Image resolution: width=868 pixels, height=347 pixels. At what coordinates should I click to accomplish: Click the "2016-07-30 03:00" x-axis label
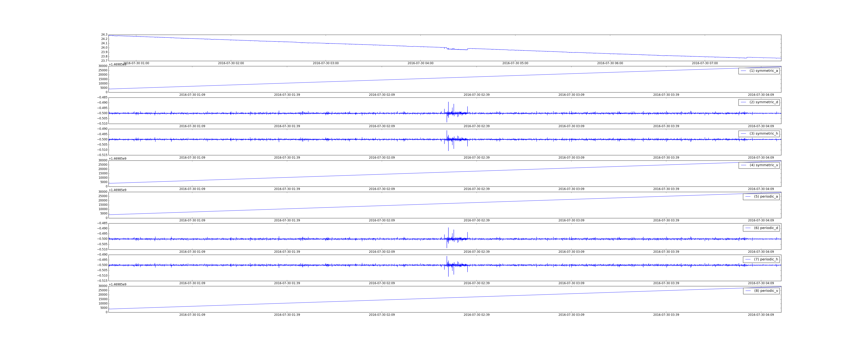click(326, 63)
